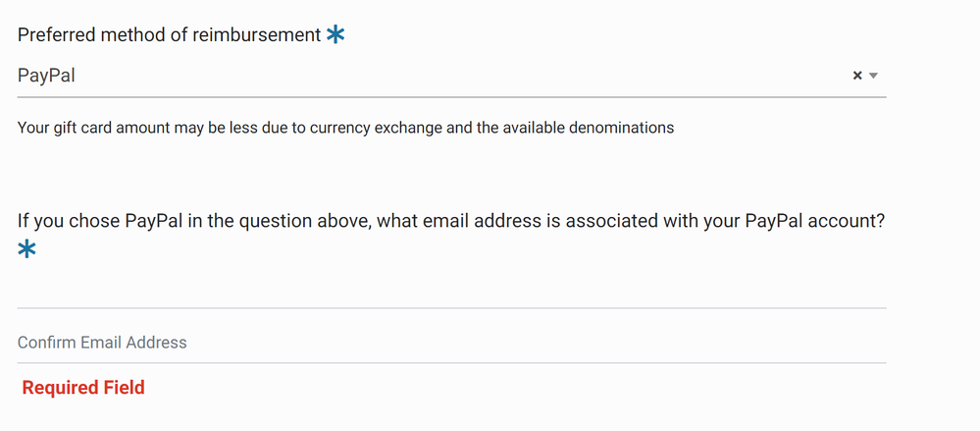
Task: Focus the PayPal email address input field
Action: tap(451, 290)
